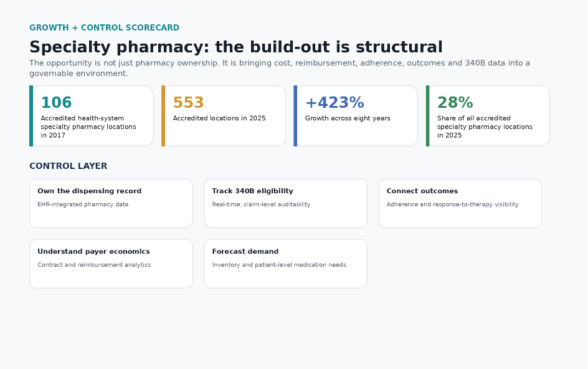Select the Control Layer section heading

tap(69, 166)
